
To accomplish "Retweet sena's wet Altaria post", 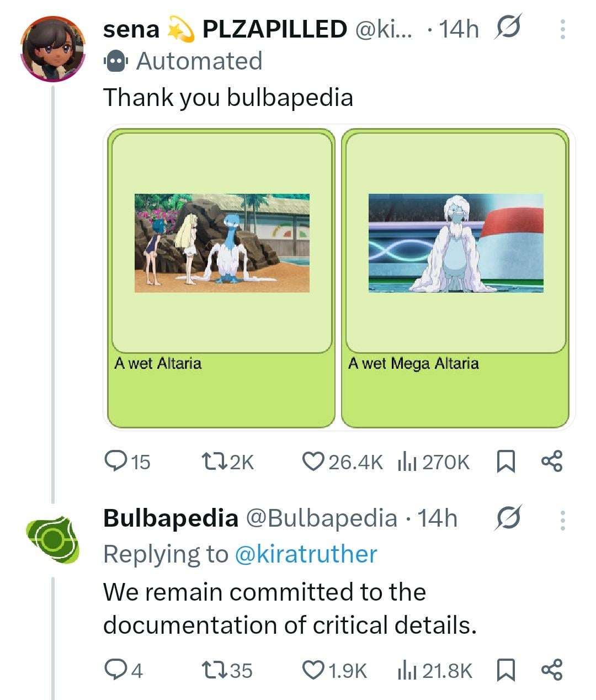I will tap(212, 461).
